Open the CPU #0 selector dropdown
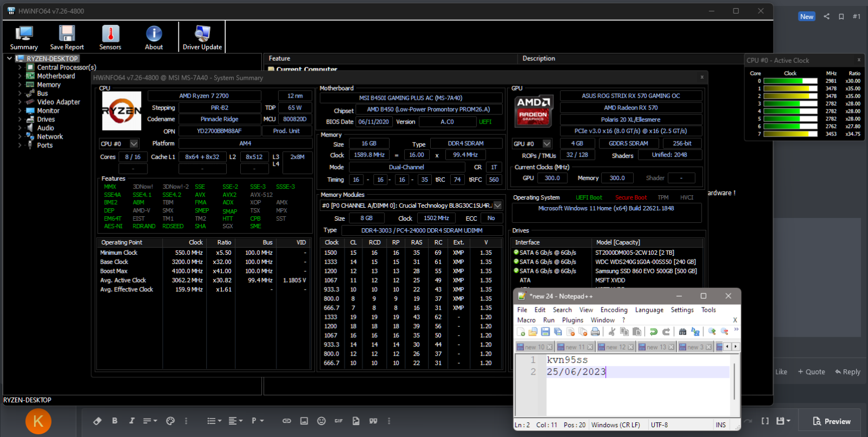This screenshot has width=868, height=437. [x=134, y=144]
